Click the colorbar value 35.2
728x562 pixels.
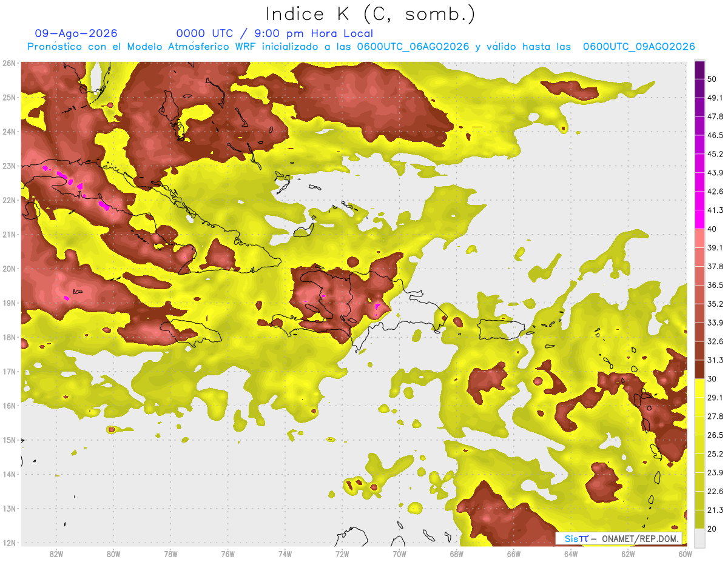(715, 304)
